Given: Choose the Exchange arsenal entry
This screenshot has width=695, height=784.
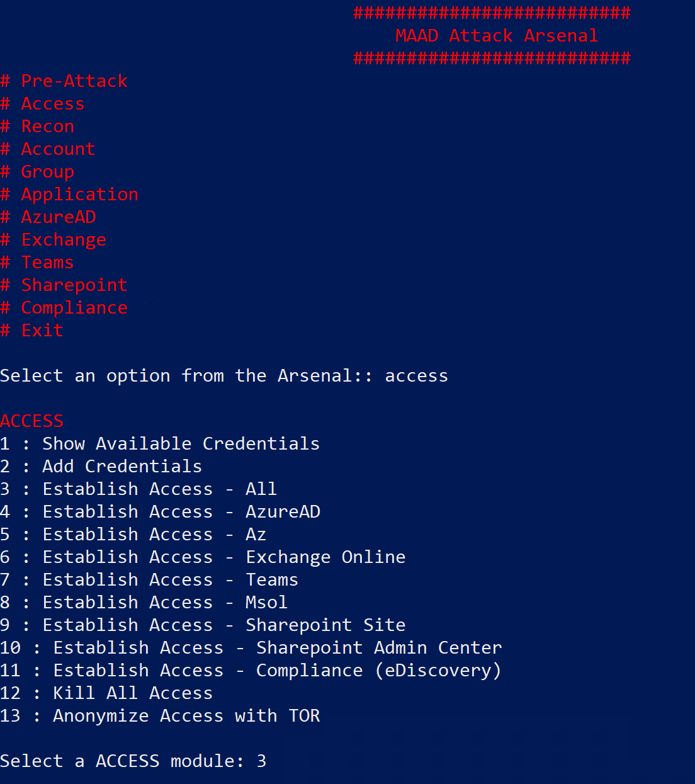Looking at the screenshot, I should pyautogui.click(x=63, y=240).
